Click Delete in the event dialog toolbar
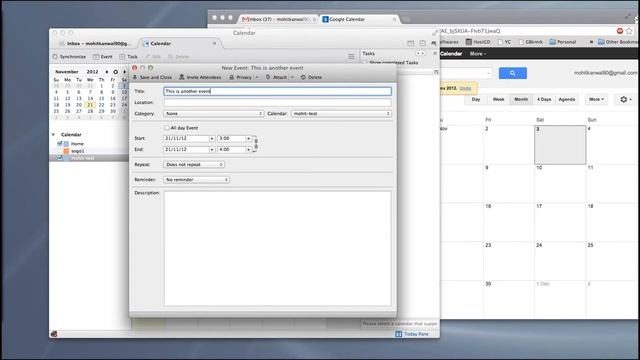The height and width of the screenshot is (360, 640). pyautogui.click(x=311, y=77)
